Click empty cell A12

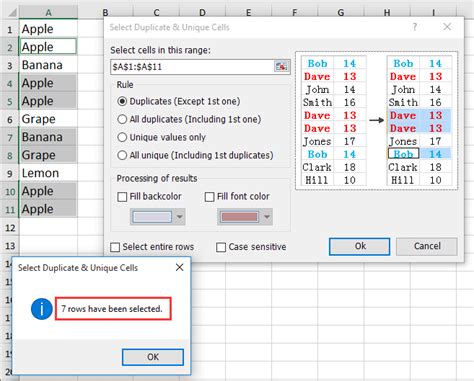click(48, 227)
